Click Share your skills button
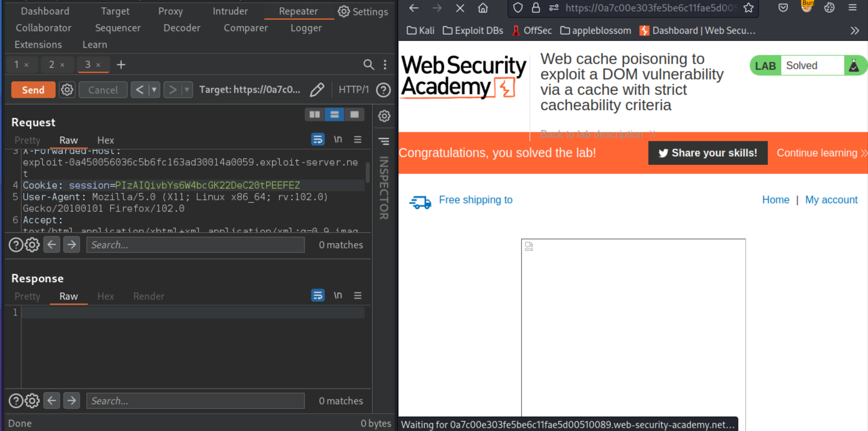 (x=708, y=153)
